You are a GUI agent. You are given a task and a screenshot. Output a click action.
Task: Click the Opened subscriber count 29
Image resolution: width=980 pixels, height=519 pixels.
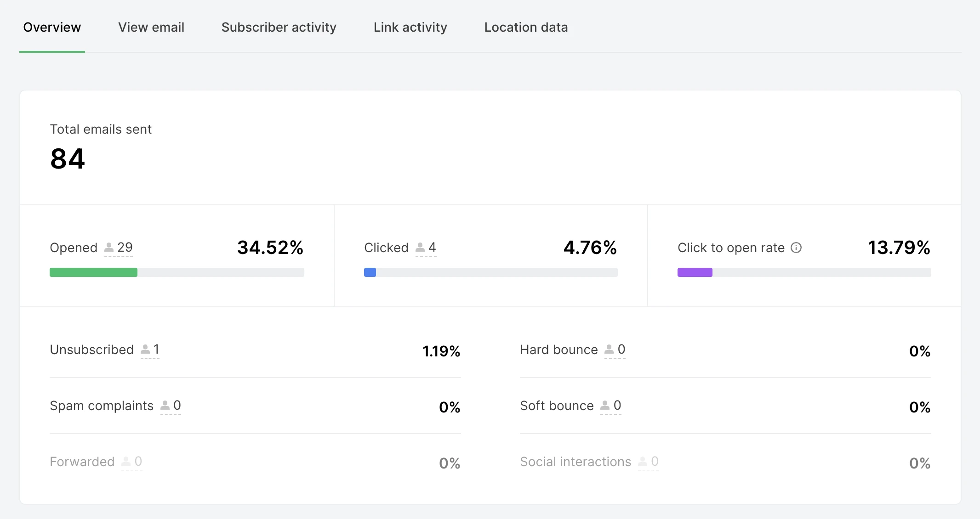tap(125, 248)
